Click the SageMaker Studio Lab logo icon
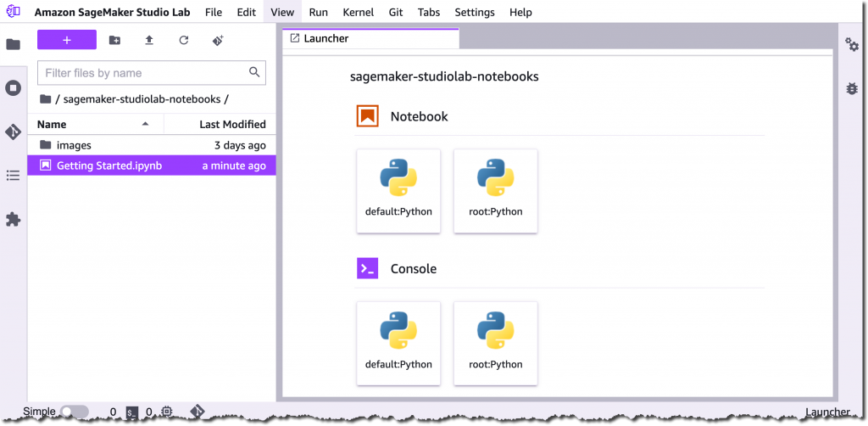868x426 pixels. pos(14,12)
